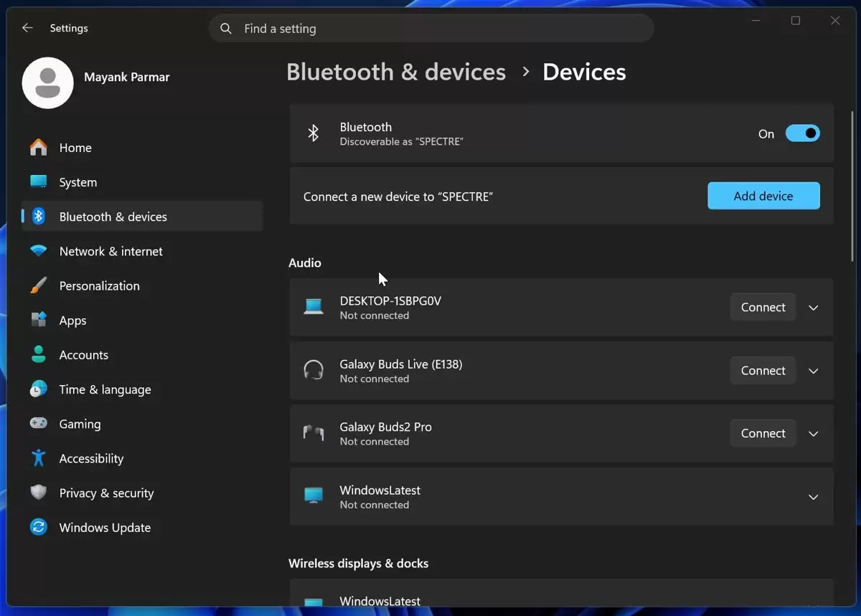Click 'Connect a new device to SPECTRE' text
The image size is (861, 616).
tap(398, 196)
